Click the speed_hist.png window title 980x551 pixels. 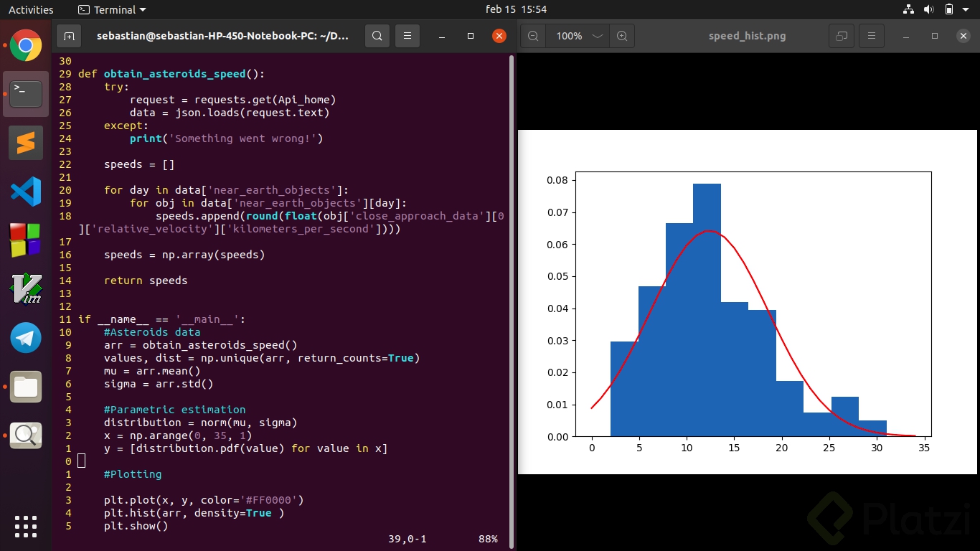(x=747, y=36)
